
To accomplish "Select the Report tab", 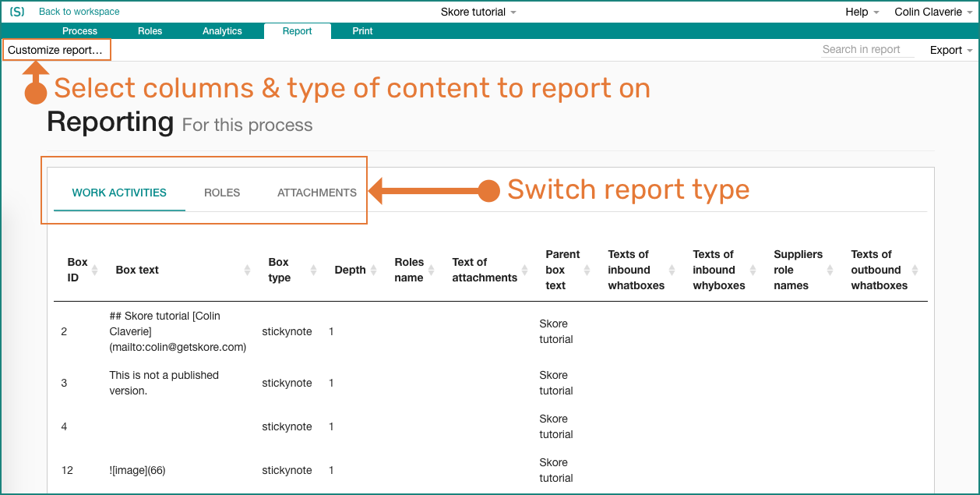I will 298,31.
